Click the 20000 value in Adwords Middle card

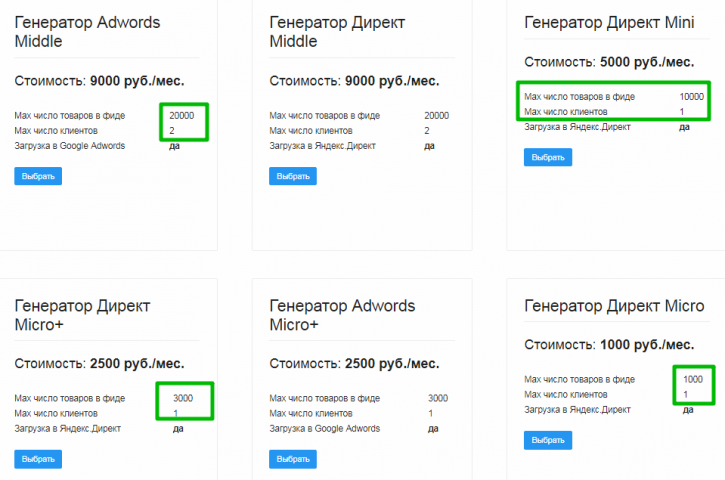182,116
